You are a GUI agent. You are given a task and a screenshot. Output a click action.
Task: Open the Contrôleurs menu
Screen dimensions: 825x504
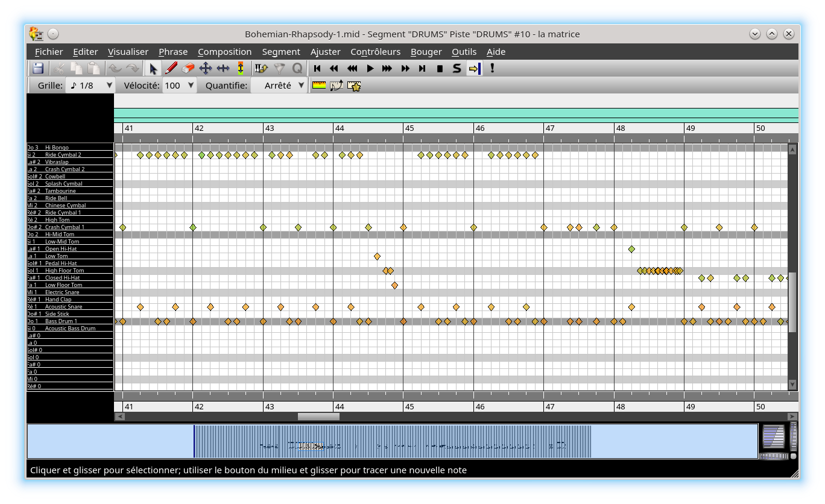(x=375, y=52)
